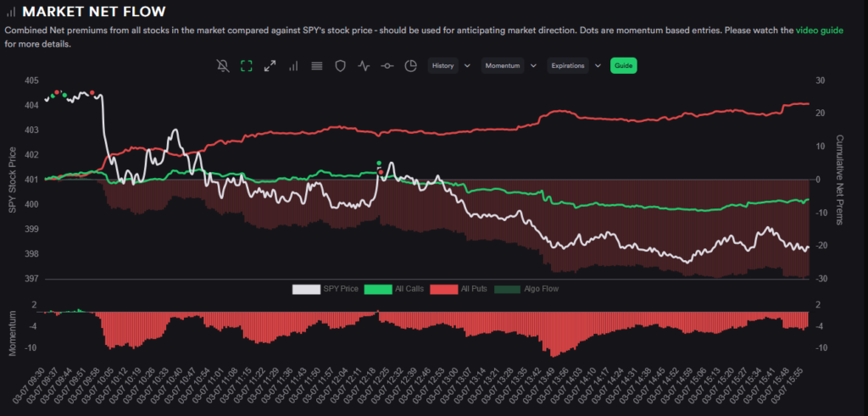Click the Momentum axis label on left

click(x=12, y=333)
